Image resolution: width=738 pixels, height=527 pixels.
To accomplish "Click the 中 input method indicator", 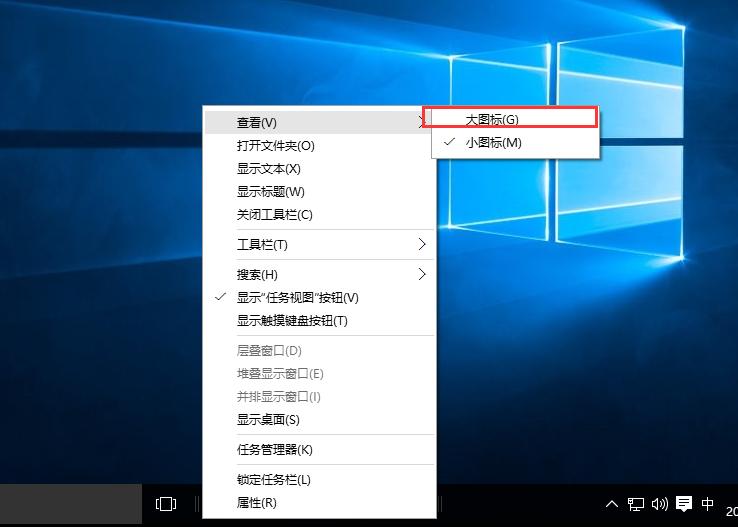I will pos(707,504).
